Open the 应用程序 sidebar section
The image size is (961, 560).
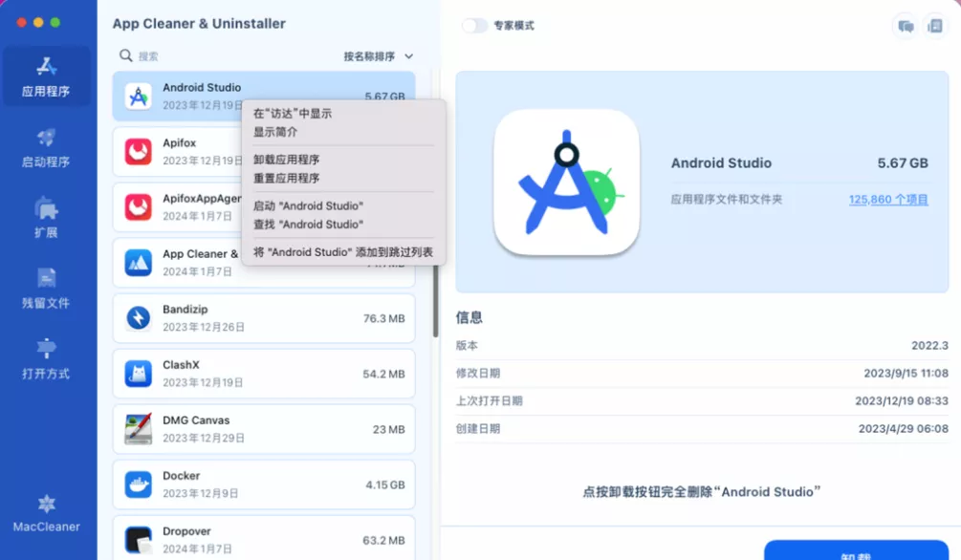coord(46,76)
